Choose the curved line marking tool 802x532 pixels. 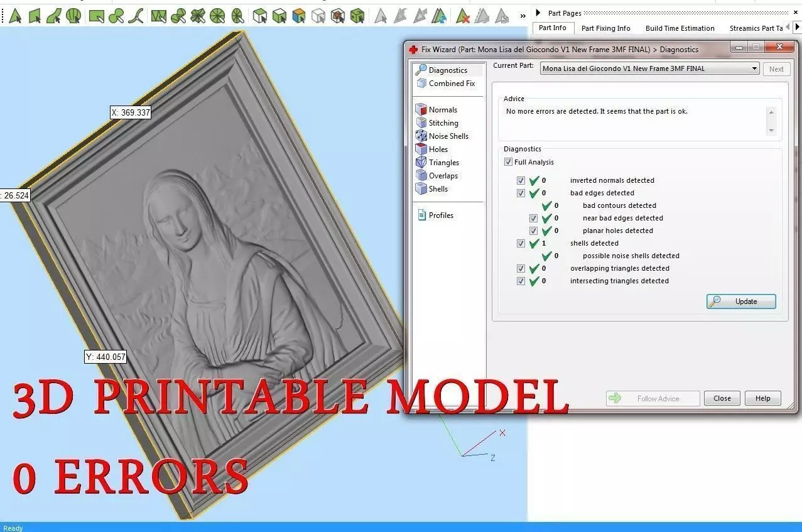coord(135,16)
